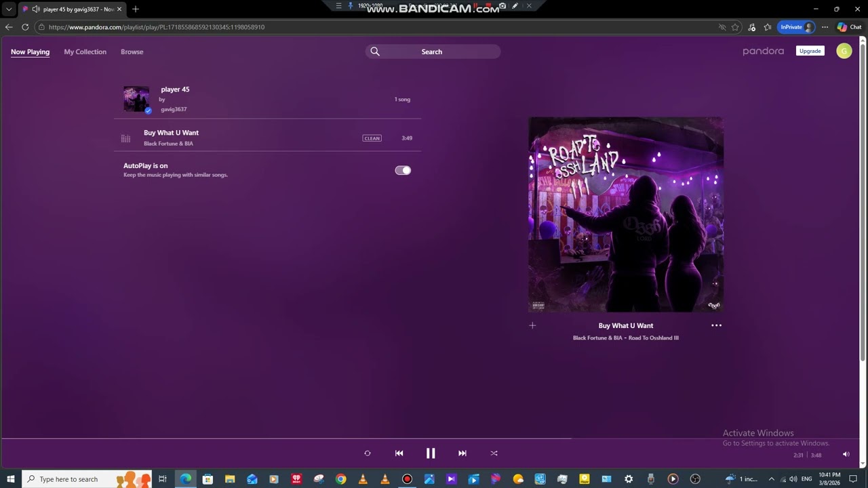Click the search magnifier icon
This screenshot has height=488, width=868.
click(x=375, y=52)
